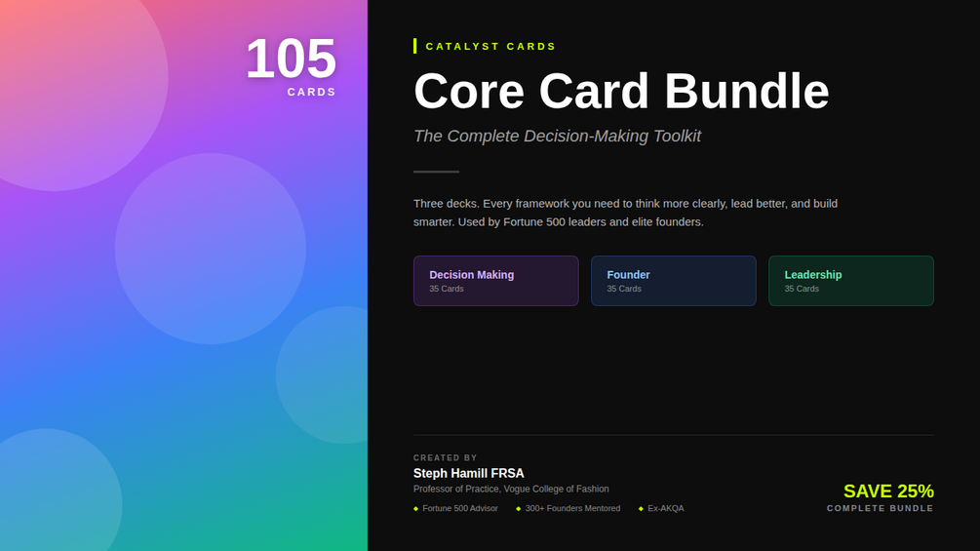Image resolution: width=980 pixels, height=551 pixels.
Task: Click the CATALYST CARDS brand label
Action: [490, 46]
